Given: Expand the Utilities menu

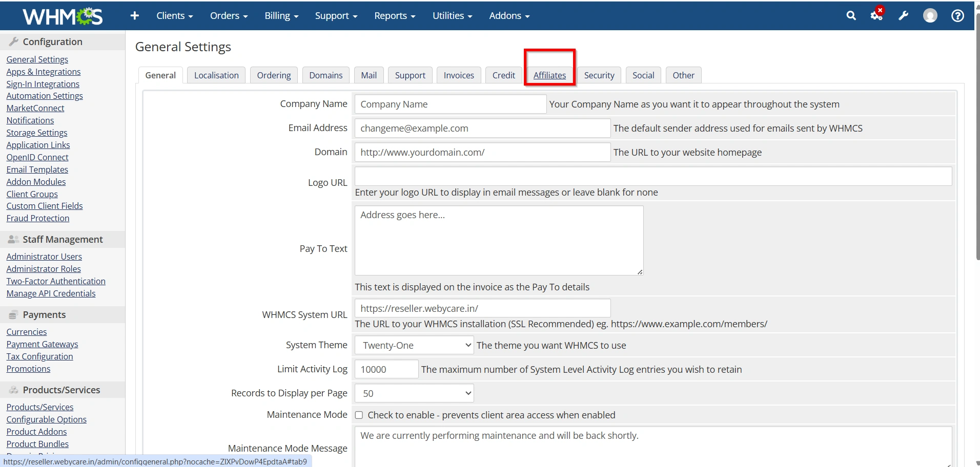Looking at the screenshot, I should (452, 16).
